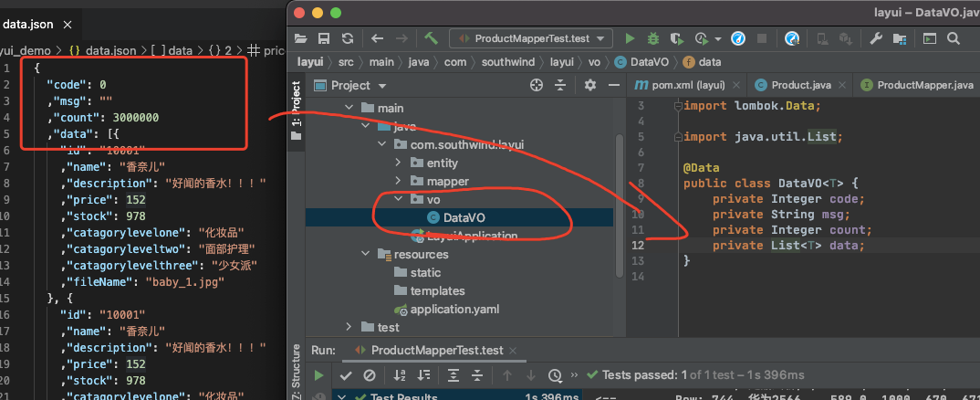Image resolution: width=980 pixels, height=400 pixels.
Task: Open the profiler run dropdown arrow
Action: click(x=717, y=38)
